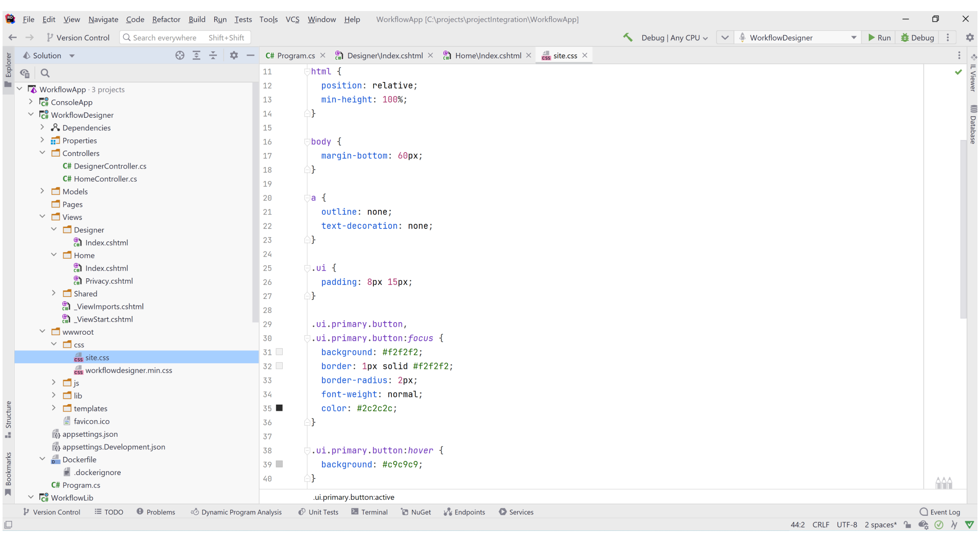This screenshot has height=542, width=980.
Task: Open the Navigate menu
Action: click(x=103, y=19)
